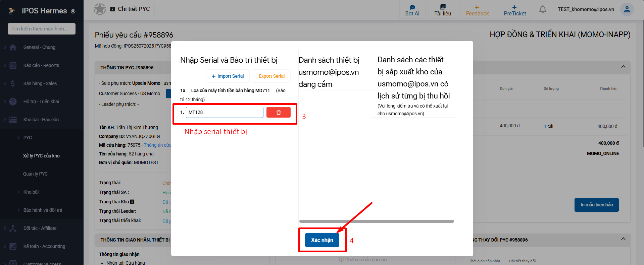Image resolution: width=644 pixels, height=265 pixels.
Task: Select Xử lý PYC của kho
Action: 41,156
